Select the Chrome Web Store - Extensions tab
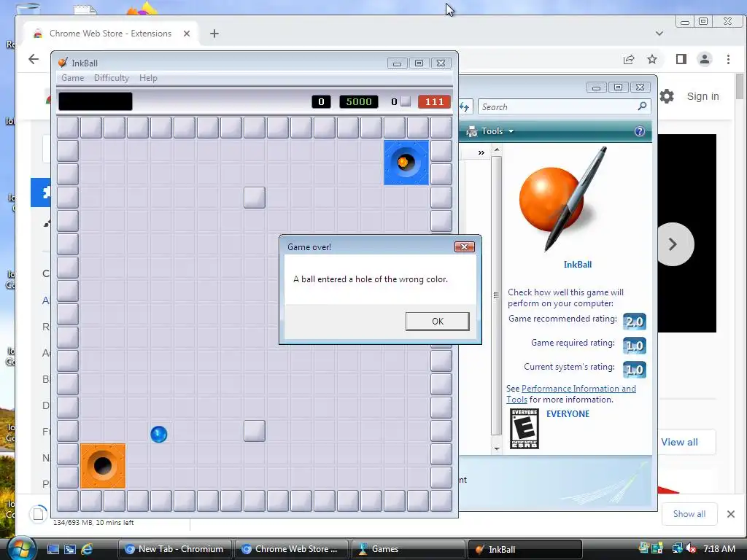The height and width of the screenshot is (560, 747). tap(112, 34)
